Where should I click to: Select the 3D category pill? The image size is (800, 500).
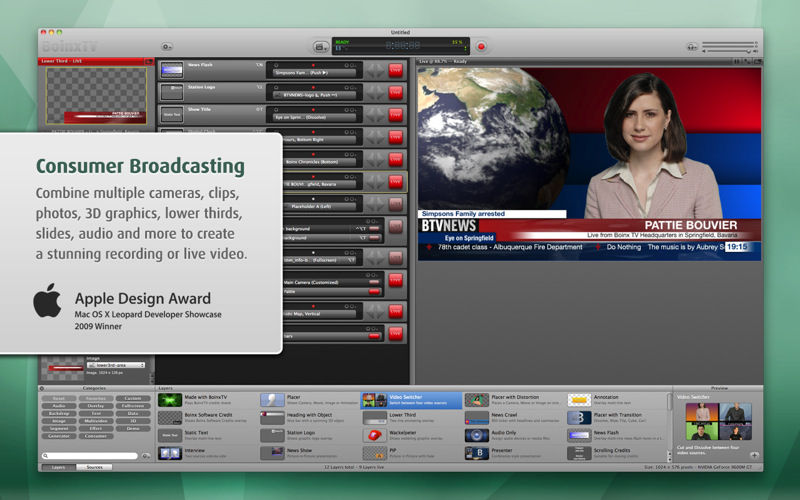133,421
